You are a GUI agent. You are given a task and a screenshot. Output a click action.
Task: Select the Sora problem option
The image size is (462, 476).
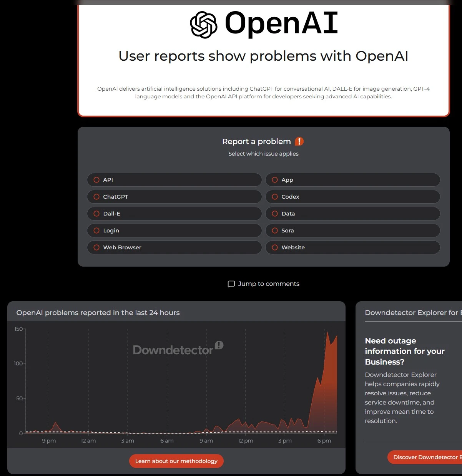pos(353,231)
